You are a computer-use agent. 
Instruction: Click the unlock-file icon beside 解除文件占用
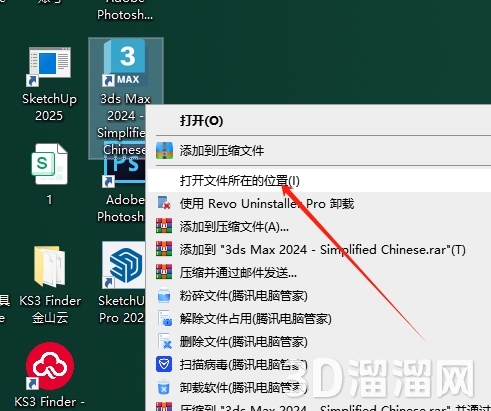pos(165,319)
